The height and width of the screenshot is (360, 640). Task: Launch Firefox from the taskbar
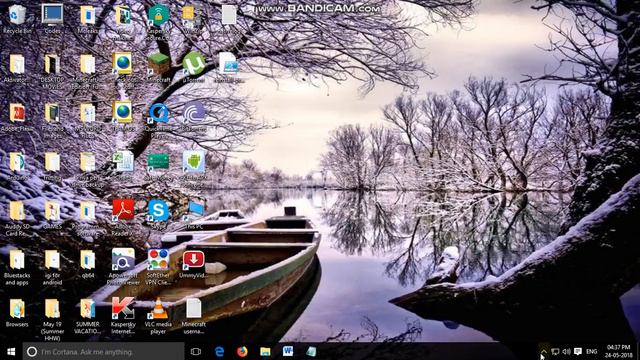[242, 351]
